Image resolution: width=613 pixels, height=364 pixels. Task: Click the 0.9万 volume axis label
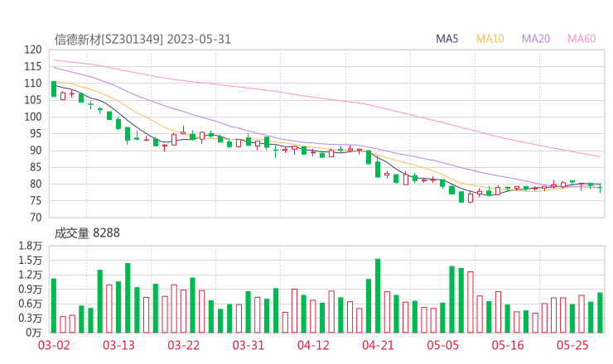coord(30,290)
